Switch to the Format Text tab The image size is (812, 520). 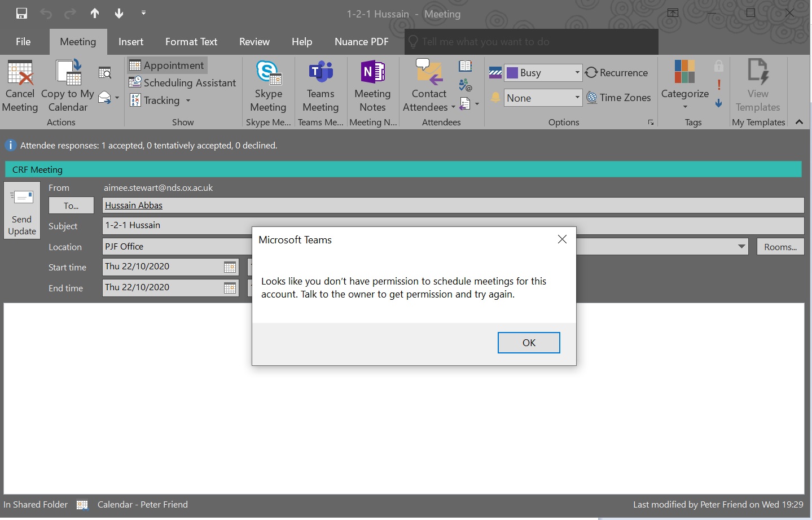click(x=191, y=42)
